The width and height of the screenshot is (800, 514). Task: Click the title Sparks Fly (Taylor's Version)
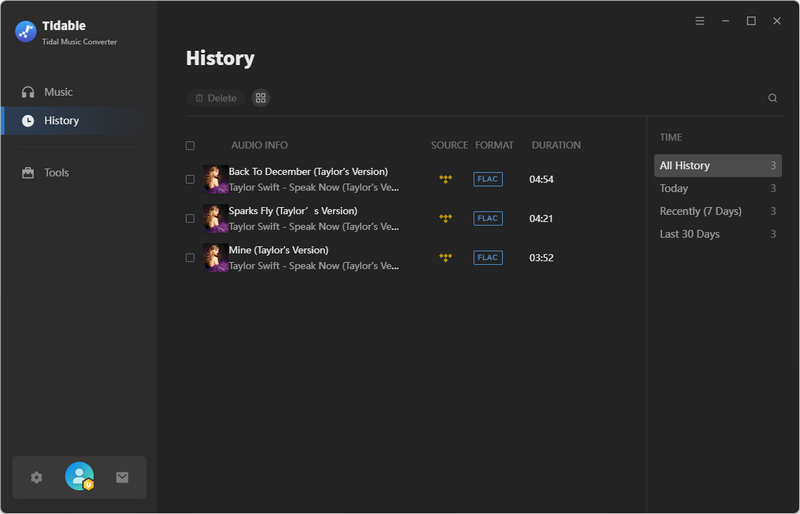293,211
